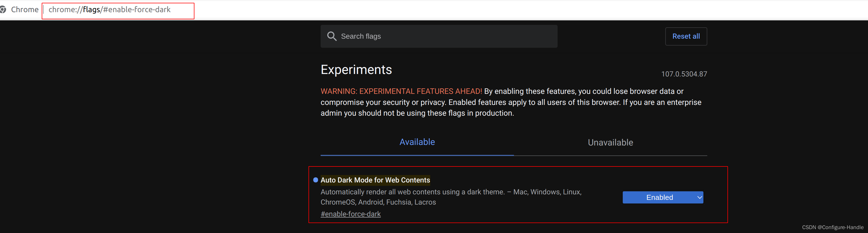Click the Automatically render all web contents description

tap(451, 197)
